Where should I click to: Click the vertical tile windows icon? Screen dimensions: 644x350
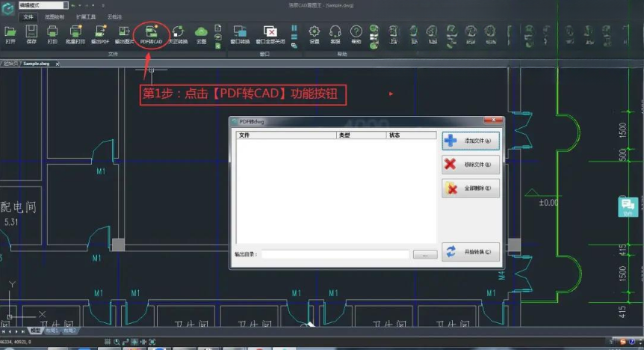point(294,28)
